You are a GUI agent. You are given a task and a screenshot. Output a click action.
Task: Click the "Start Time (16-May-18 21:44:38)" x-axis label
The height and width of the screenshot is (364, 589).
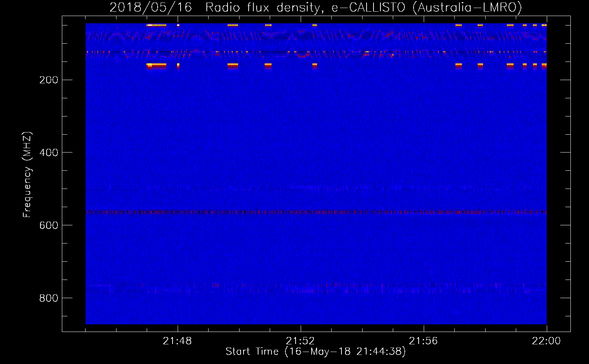point(316,352)
